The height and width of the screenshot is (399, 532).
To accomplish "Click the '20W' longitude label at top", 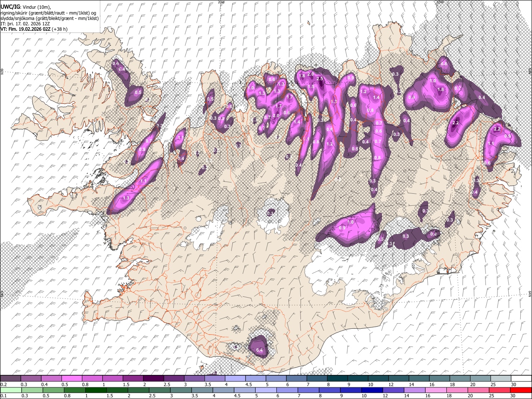I will pos(222,2).
